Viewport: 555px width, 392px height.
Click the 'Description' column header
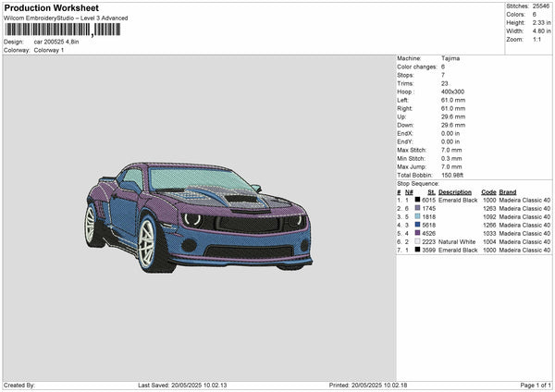(455, 192)
